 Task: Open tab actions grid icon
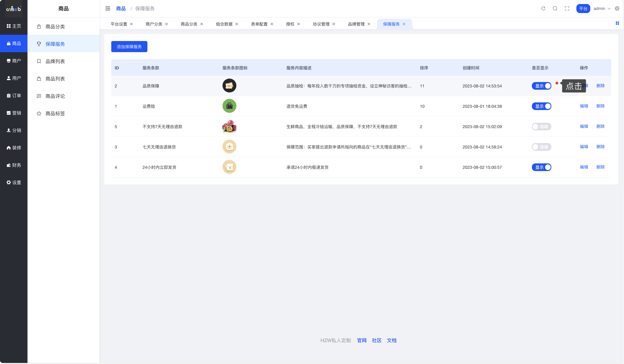[617, 23]
